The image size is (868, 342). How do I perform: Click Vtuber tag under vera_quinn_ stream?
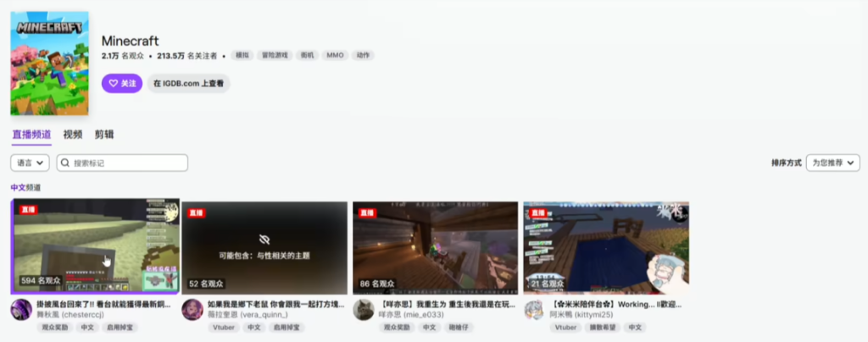224,327
